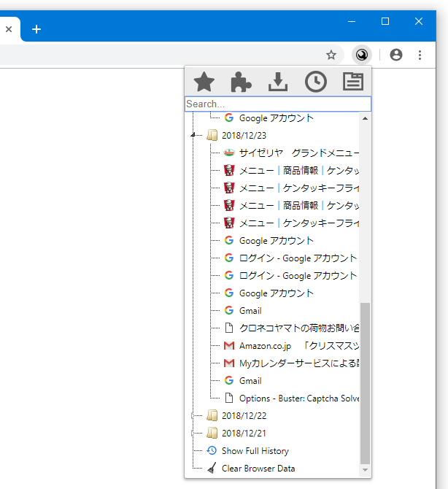
Task: Bookmark this page with the star icon
Action: pyautogui.click(x=331, y=55)
